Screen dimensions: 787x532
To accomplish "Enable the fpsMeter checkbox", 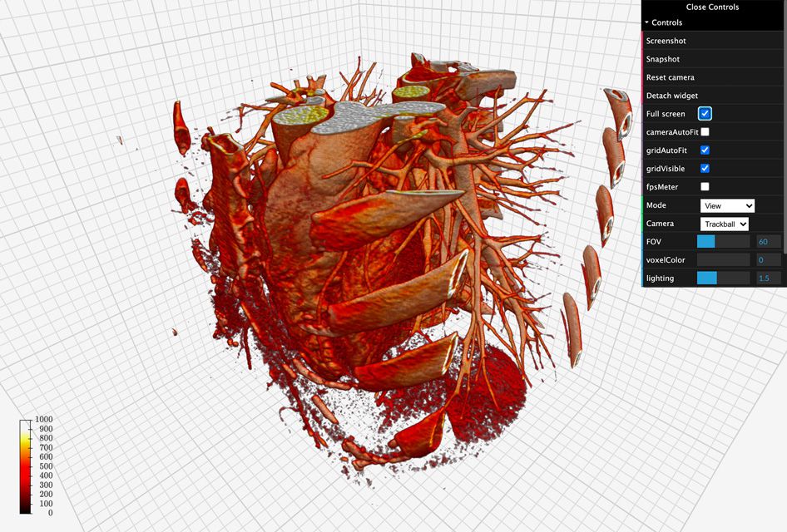I will 705,186.
